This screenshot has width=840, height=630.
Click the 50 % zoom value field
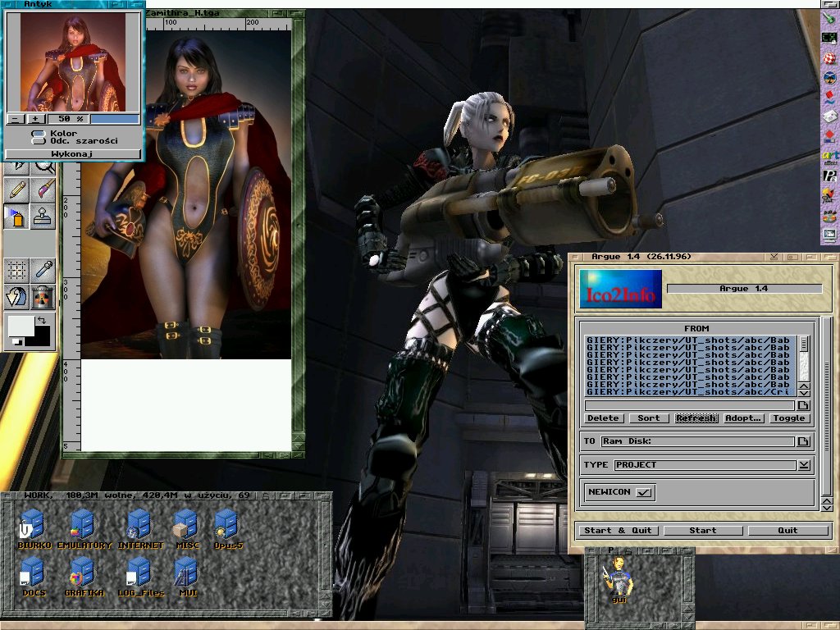[67, 119]
